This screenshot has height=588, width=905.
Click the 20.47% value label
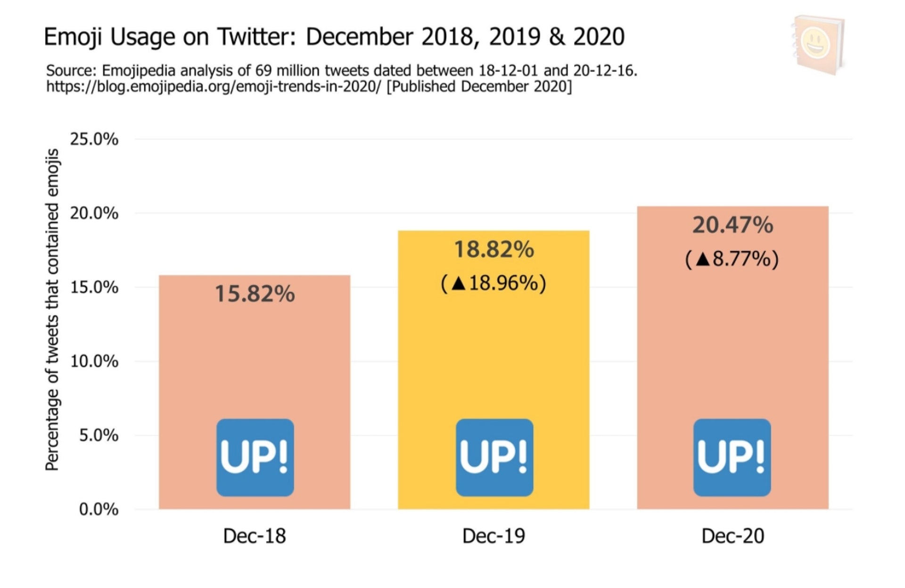(x=733, y=225)
